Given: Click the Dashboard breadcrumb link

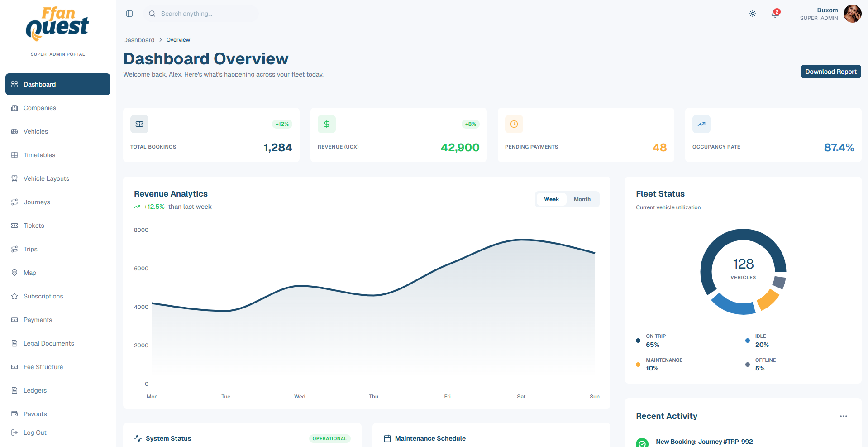Looking at the screenshot, I should (139, 40).
